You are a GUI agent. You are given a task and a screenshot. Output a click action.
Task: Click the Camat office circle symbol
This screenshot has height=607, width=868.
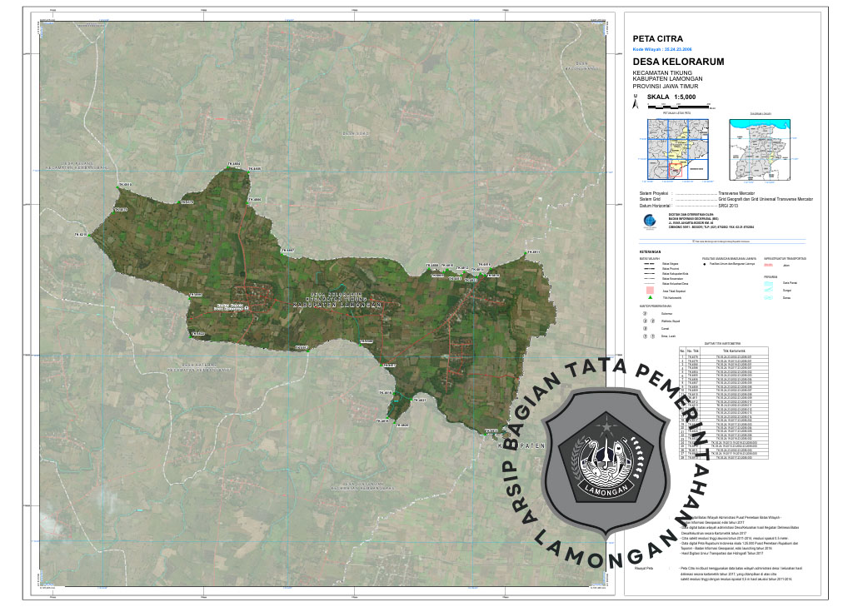[x=643, y=328]
